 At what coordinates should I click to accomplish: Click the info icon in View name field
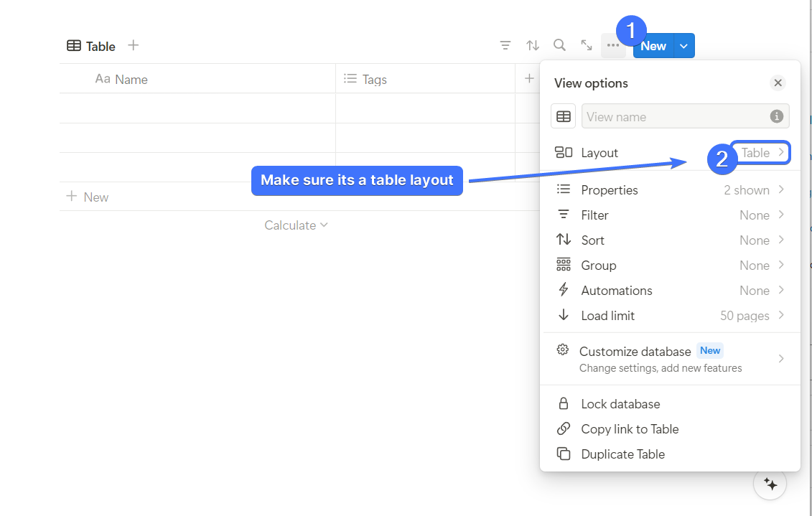tap(776, 116)
